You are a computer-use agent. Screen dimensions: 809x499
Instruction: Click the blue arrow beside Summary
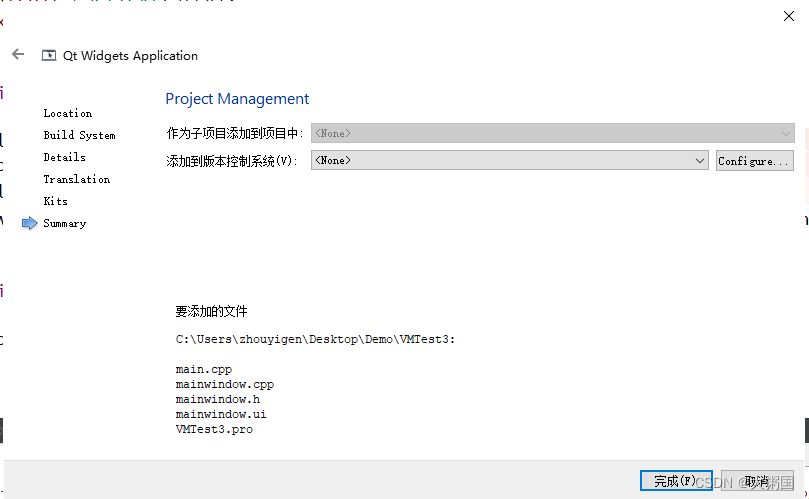29,223
